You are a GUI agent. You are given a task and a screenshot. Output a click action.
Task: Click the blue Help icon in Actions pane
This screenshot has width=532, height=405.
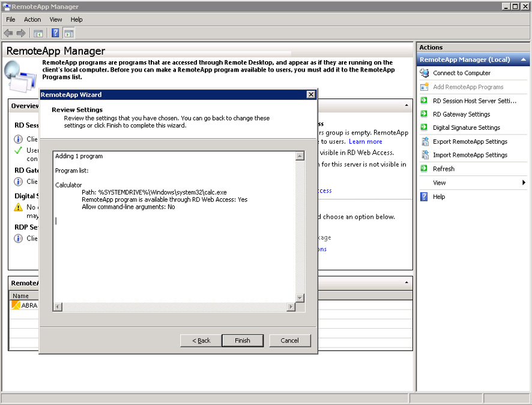pyautogui.click(x=425, y=196)
